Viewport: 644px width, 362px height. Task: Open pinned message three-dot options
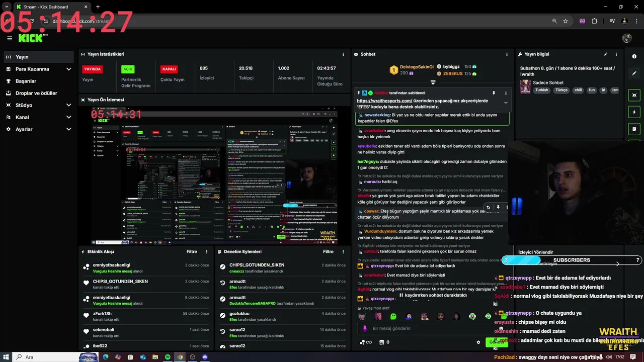[x=506, y=93]
